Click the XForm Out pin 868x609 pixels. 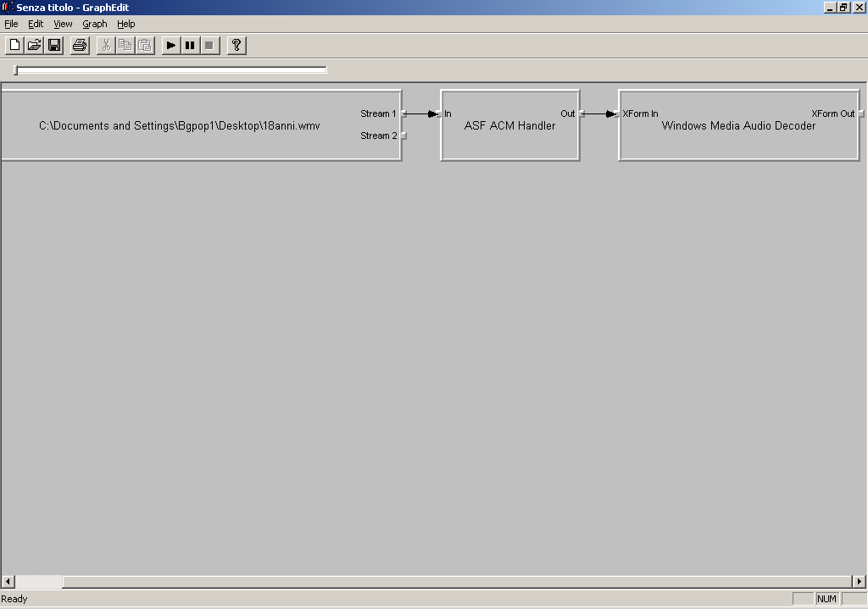tap(861, 114)
